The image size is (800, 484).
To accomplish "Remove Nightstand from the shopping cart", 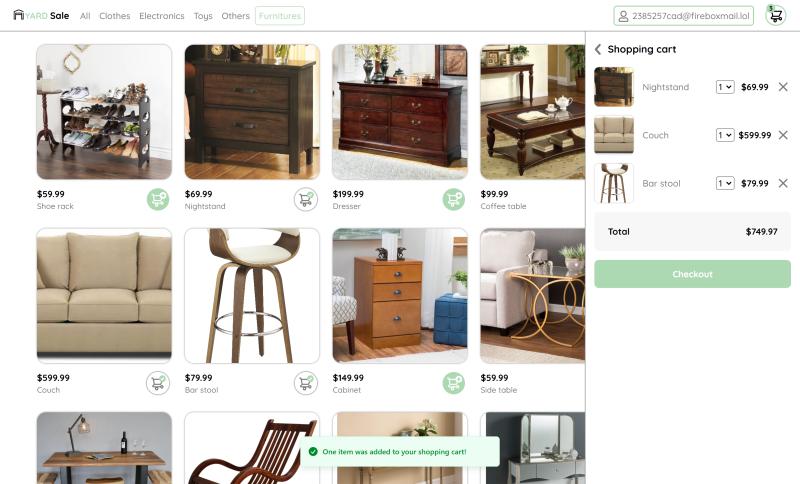I will click(783, 87).
